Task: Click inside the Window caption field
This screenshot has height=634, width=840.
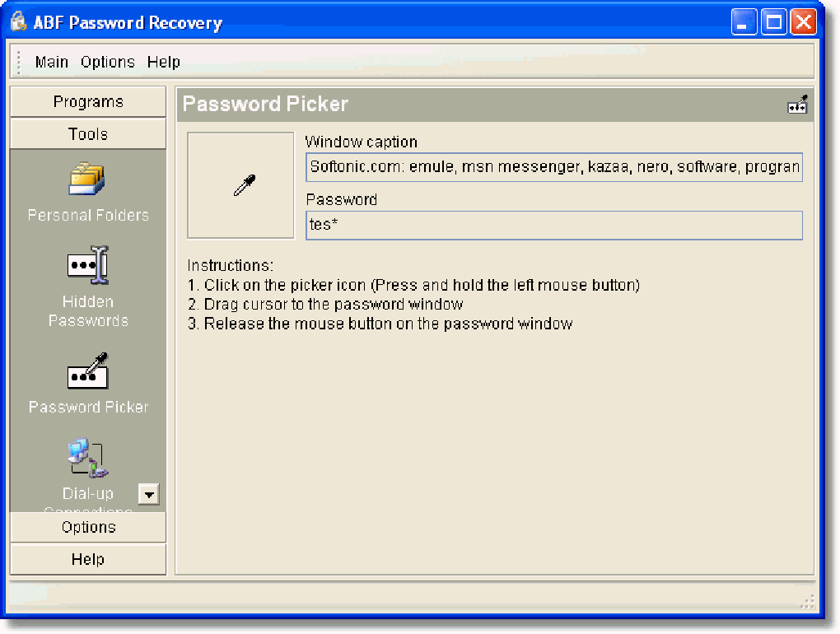Action: coord(552,166)
